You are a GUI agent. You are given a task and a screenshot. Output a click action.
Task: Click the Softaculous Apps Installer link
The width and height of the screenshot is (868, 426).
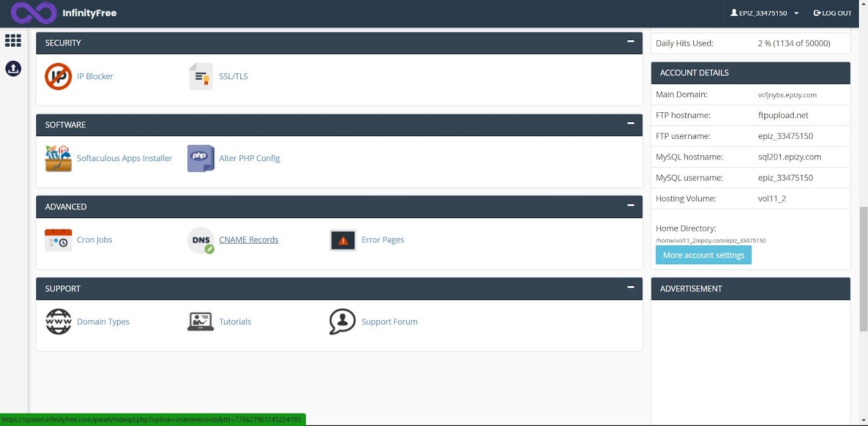tap(124, 158)
